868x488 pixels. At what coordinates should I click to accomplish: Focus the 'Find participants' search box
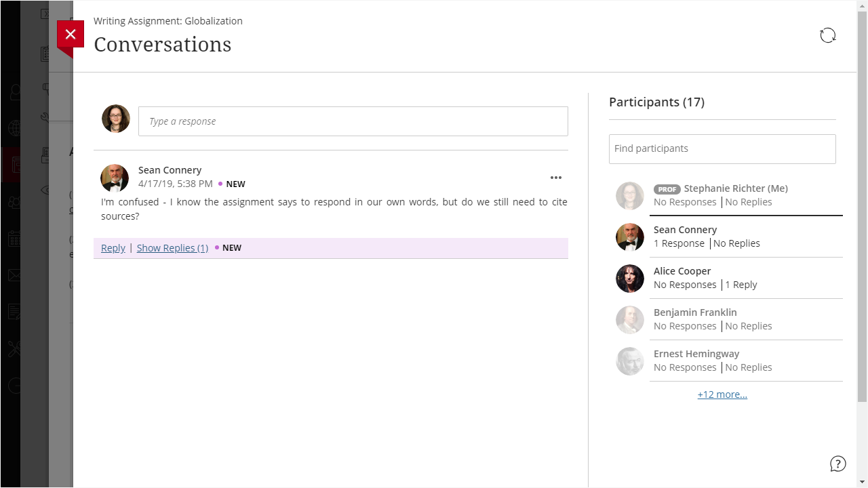(x=722, y=148)
